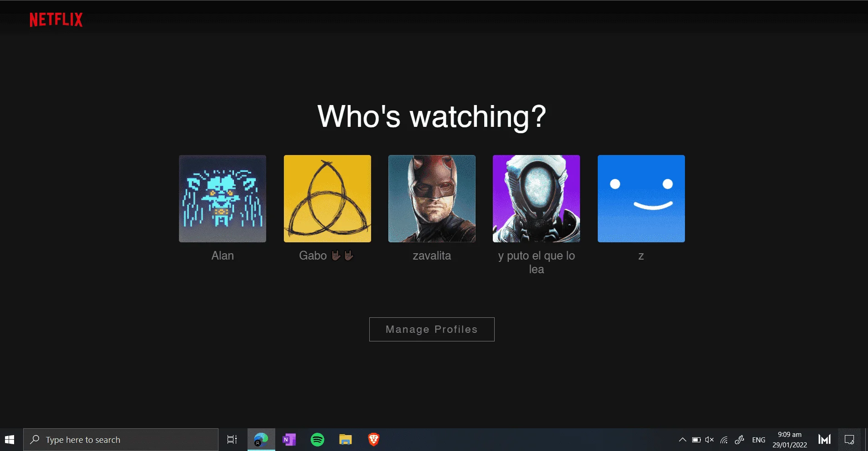The height and width of the screenshot is (451, 868).
Task: Open Spotify from the taskbar
Action: [x=317, y=440]
